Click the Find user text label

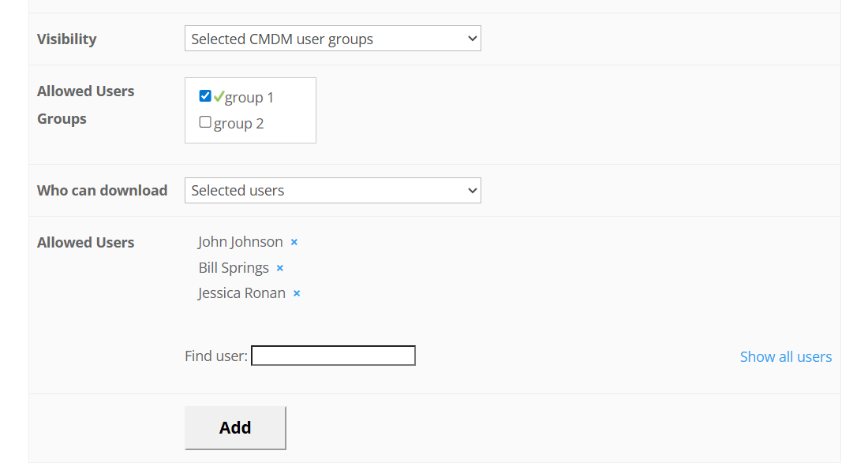pos(215,356)
